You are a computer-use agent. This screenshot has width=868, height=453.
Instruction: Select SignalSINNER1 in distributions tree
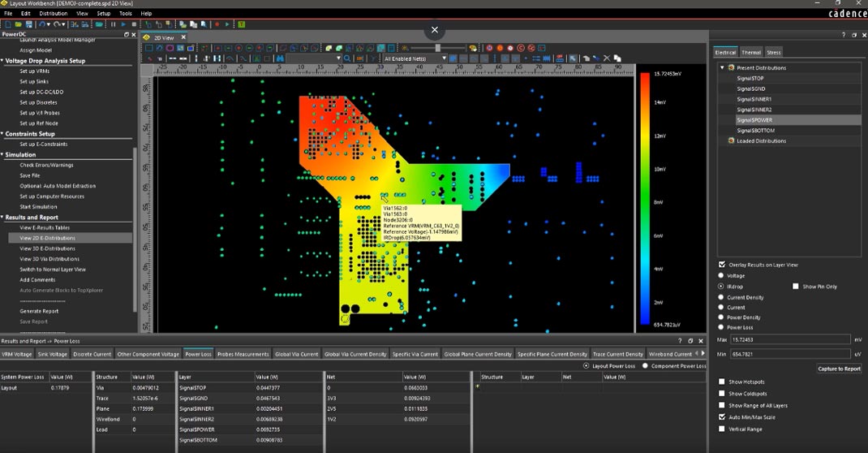click(754, 99)
